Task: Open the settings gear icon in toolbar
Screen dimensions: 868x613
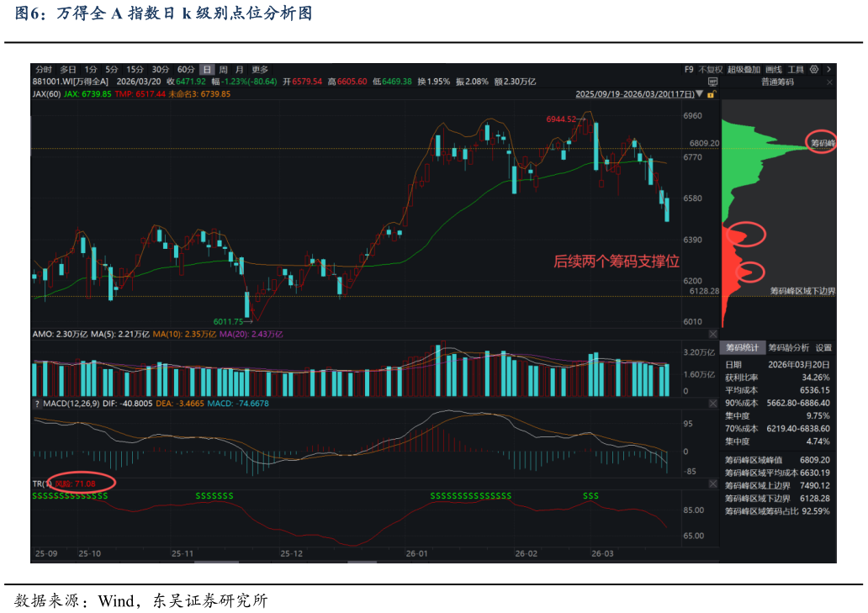Action: coord(814,69)
